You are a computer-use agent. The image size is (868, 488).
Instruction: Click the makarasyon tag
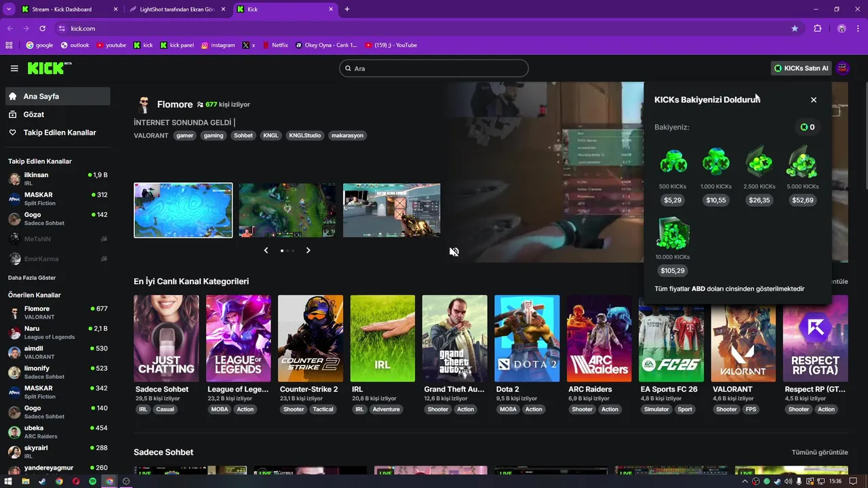[x=347, y=136]
